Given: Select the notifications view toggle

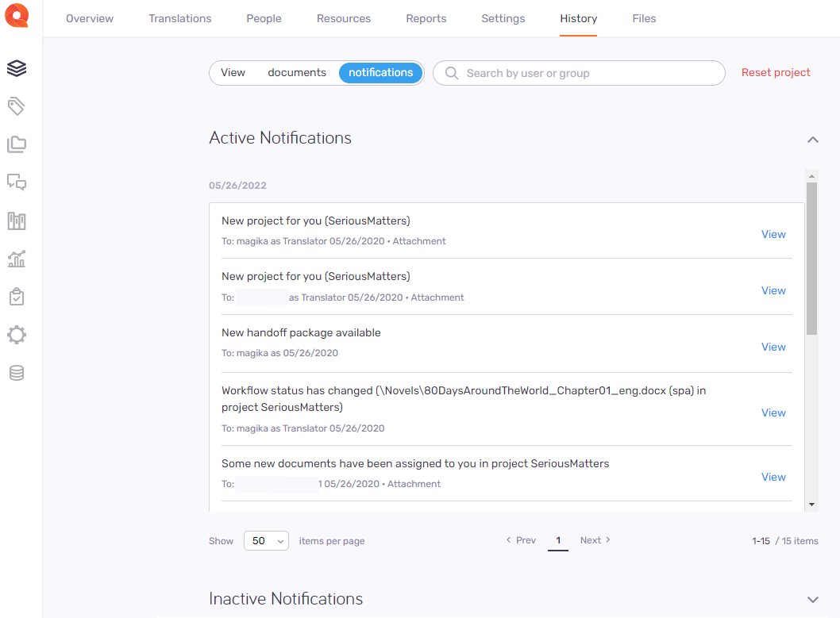Looking at the screenshot, I should [380, 73].
